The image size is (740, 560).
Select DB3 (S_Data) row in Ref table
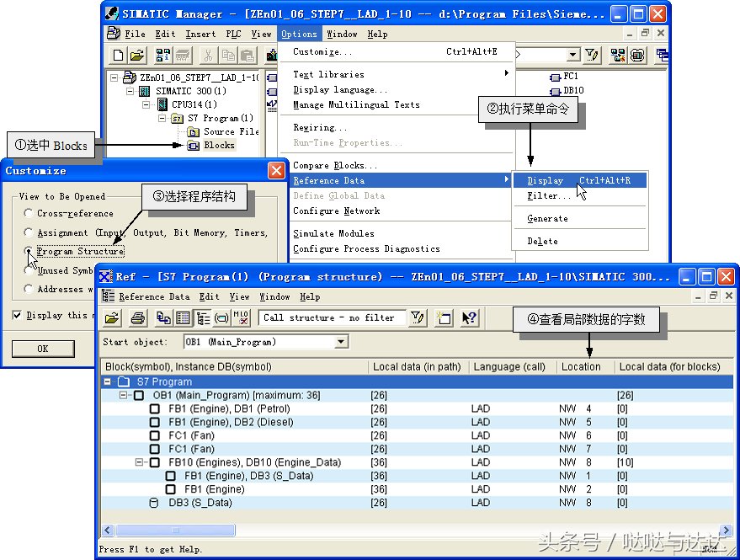(x=418, y=503)
